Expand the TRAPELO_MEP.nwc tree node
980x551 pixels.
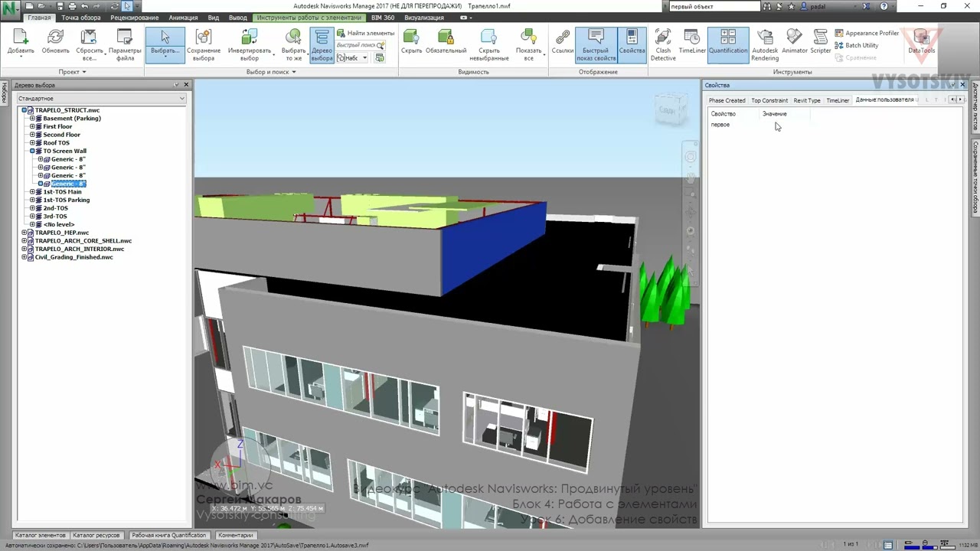point(24,233)
